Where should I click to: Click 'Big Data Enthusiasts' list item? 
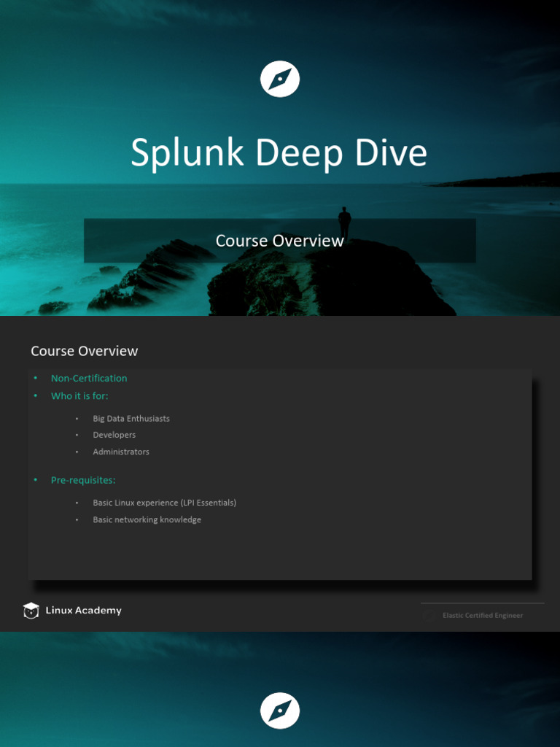131,418
